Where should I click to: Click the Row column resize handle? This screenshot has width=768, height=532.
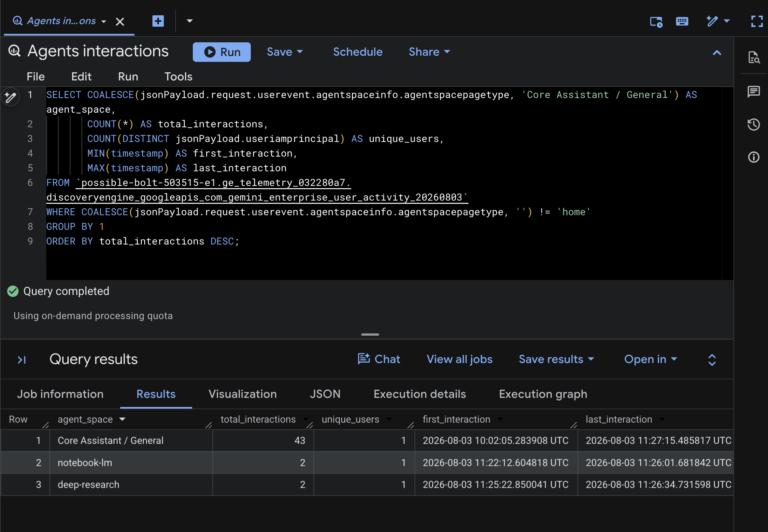pos(46,425)
